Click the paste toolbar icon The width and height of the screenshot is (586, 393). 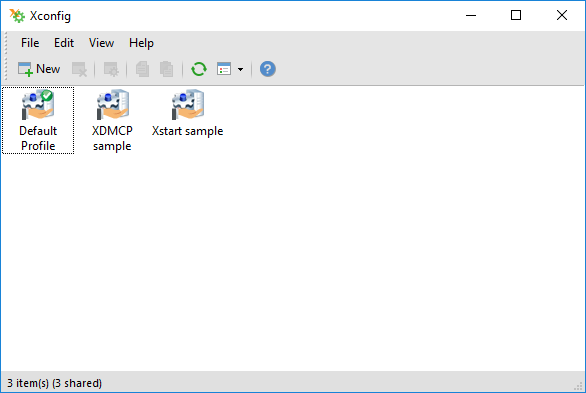coord(166,69)
